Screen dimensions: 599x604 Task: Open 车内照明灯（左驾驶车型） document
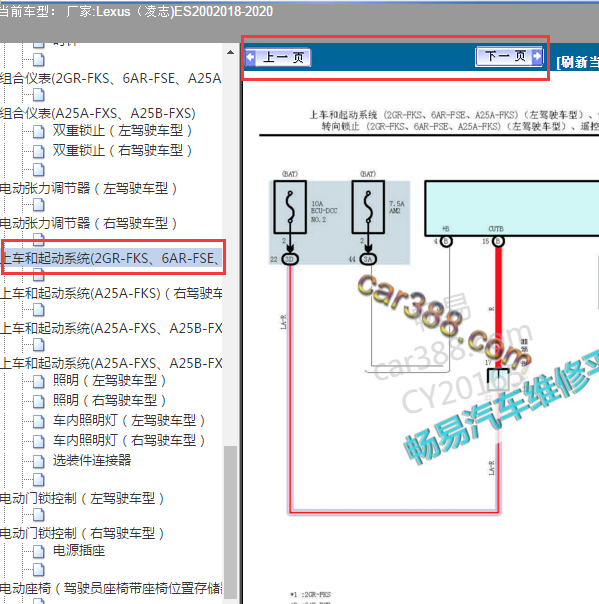[129, 420]
